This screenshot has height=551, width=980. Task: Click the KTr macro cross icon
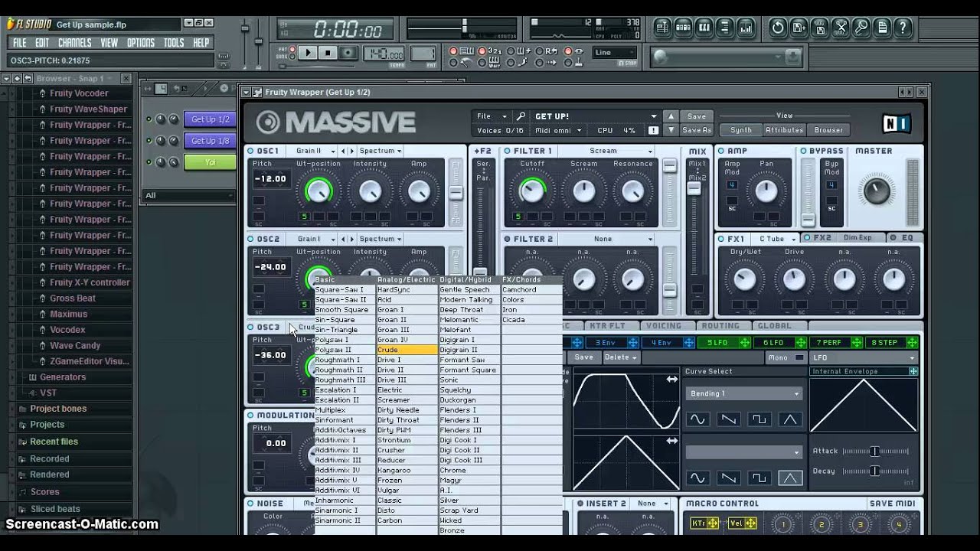point(713,523)
